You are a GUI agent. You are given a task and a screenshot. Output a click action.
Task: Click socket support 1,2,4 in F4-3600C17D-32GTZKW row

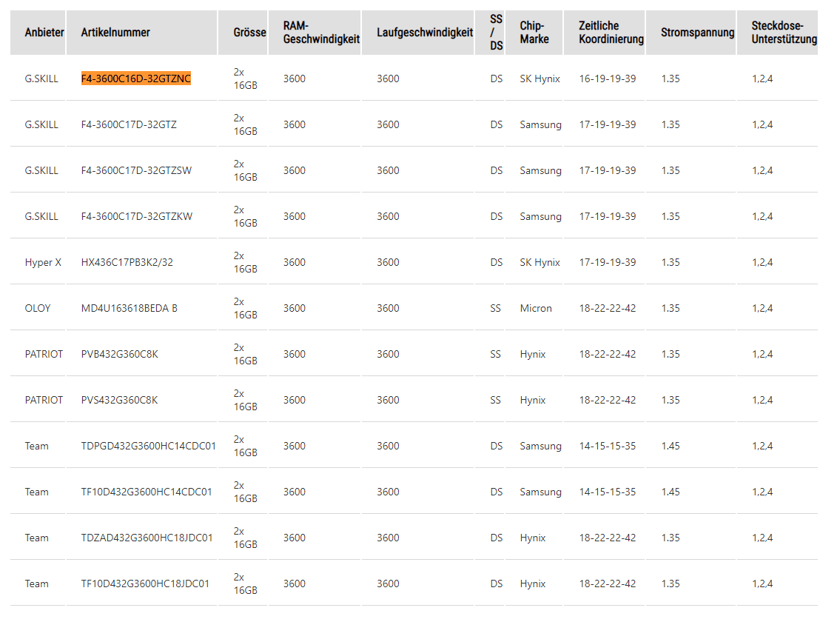(762, 217)
